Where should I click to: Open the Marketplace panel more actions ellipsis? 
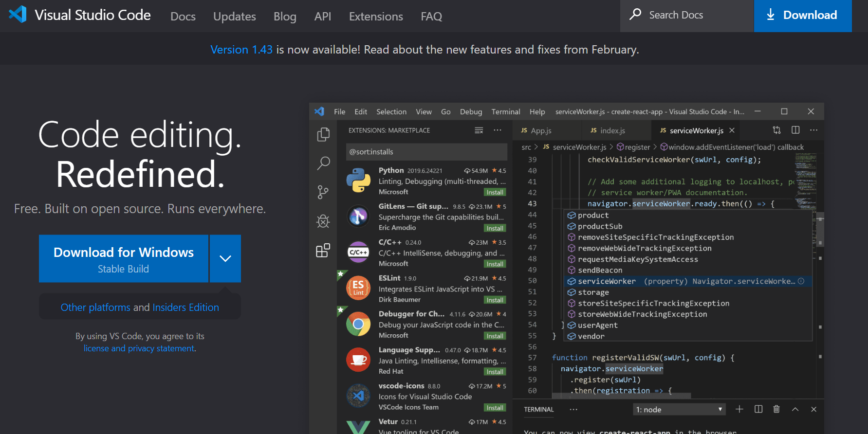tap(498, 130)
